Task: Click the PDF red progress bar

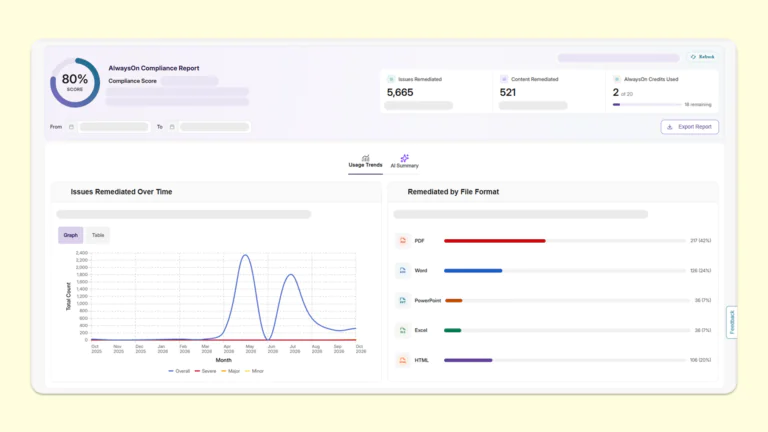Action: 495,241
